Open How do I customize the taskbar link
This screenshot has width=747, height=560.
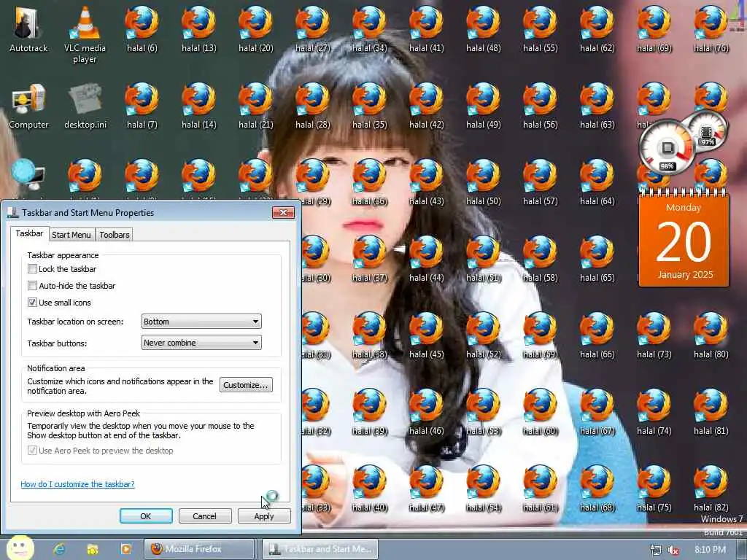click(x=77, y=484)
